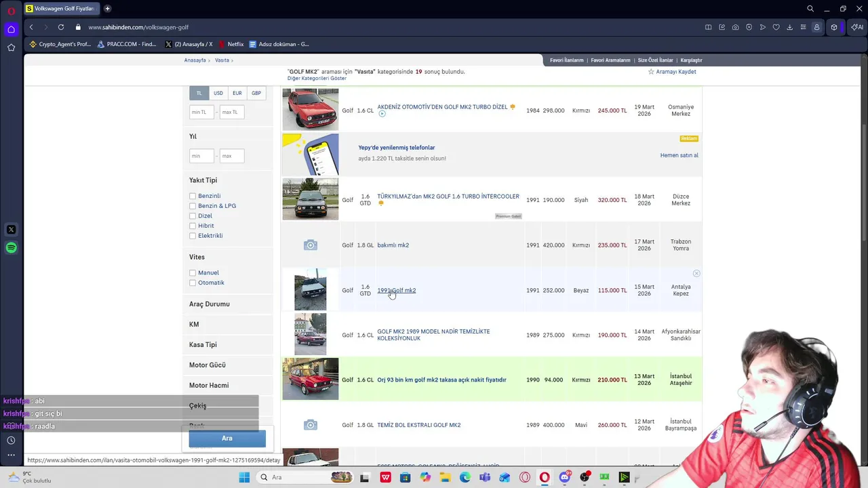Open the bookmarks star in sidebar
868x488 pixels.
(11, 47)
